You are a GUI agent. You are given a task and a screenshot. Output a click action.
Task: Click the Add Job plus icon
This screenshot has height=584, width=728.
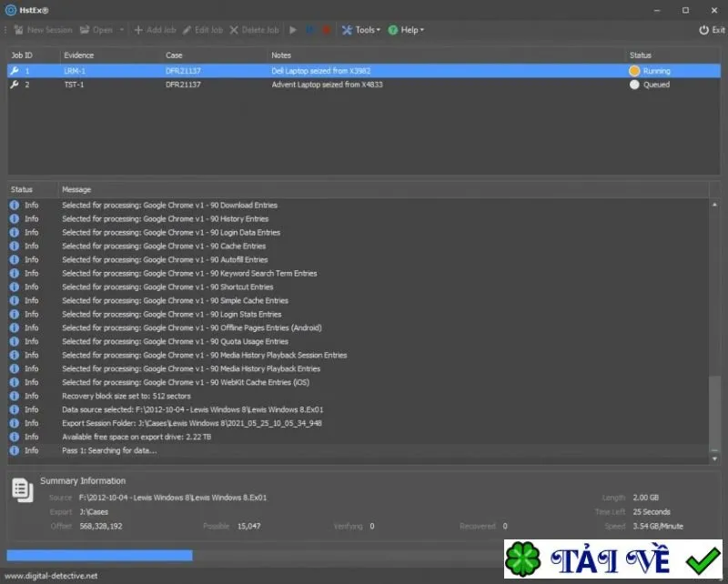point(138,30)
